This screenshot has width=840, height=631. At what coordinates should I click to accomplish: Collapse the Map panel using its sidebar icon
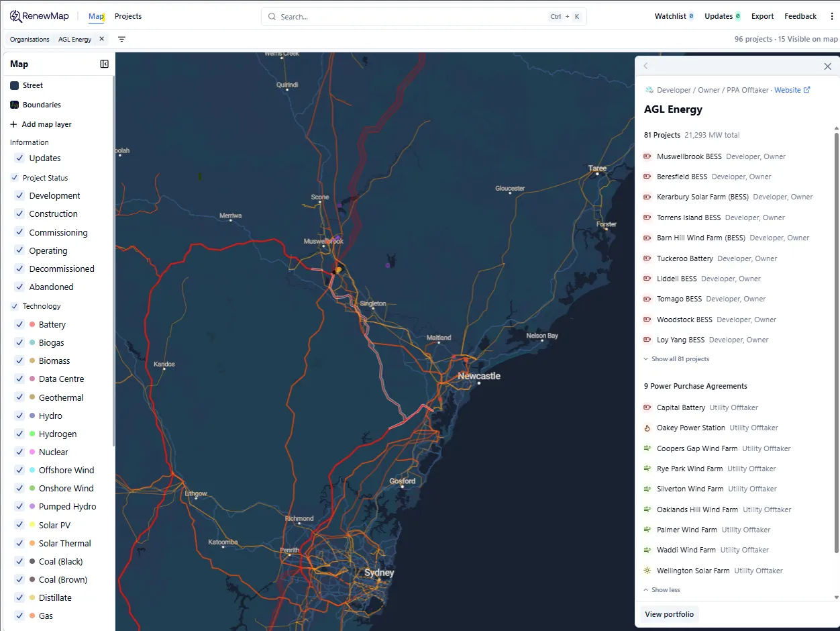tap(104, 63)
